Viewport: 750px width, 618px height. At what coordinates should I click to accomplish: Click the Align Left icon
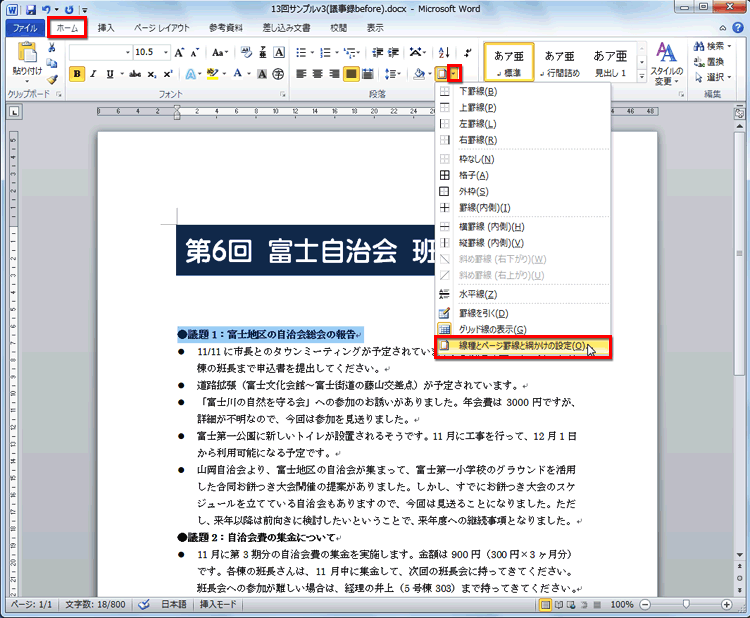301,74
